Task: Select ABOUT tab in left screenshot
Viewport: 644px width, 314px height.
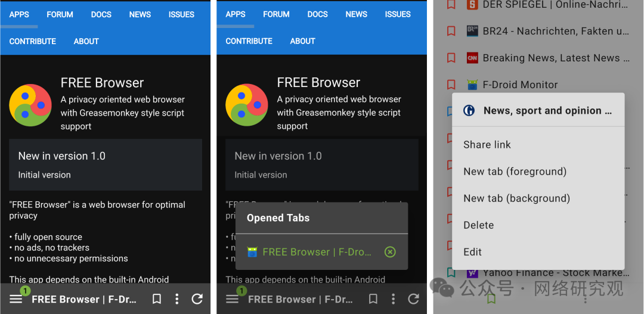Action: 86,41
